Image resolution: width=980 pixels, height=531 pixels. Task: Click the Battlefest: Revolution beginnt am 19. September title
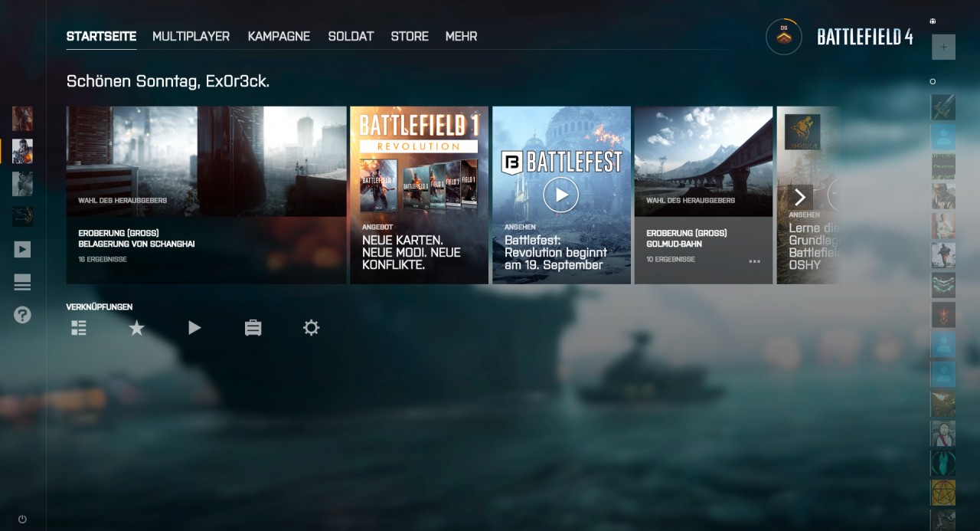click(556, 253)
